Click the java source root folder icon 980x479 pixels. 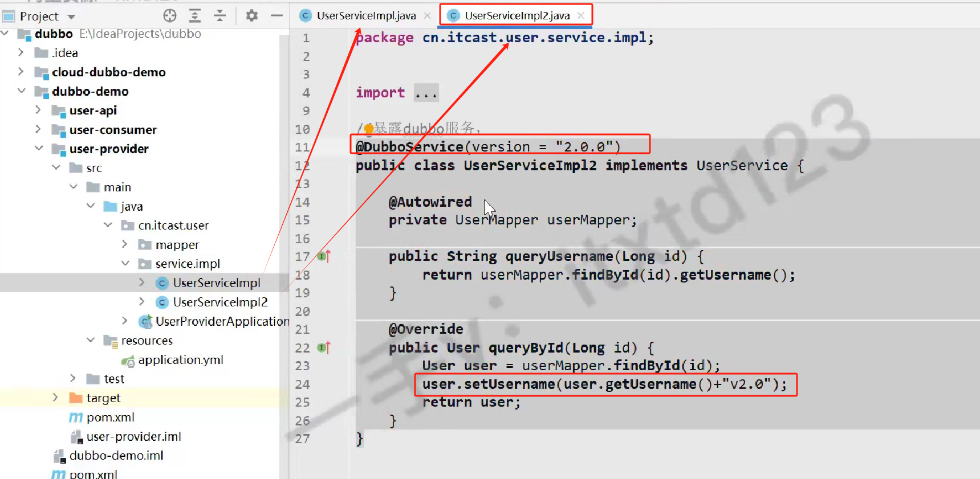click(111, 206)
